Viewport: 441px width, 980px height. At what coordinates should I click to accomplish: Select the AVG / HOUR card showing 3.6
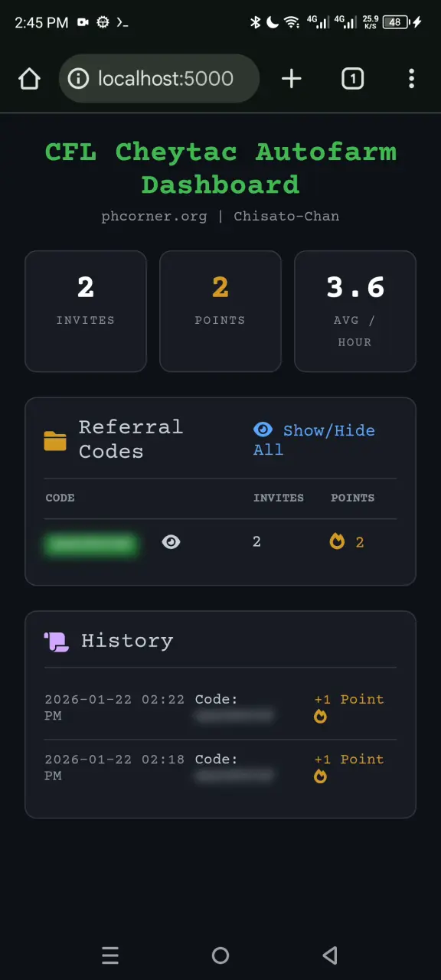[x=355, y=312]
